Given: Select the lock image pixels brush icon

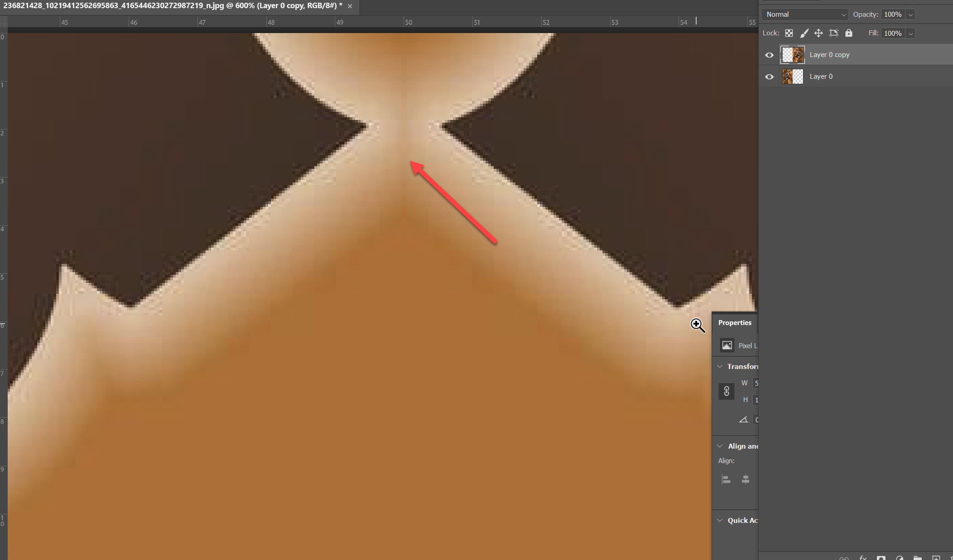Looking at the screenshot, I should (804, 33).
